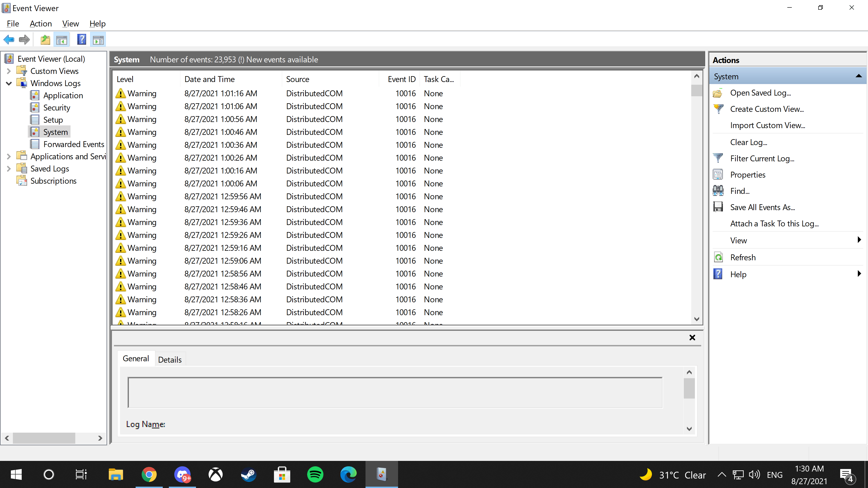Toggle Show/Hide Action Pane toolbar icon
This screenshot has height=488, width=868.
(x=98, y=40)
